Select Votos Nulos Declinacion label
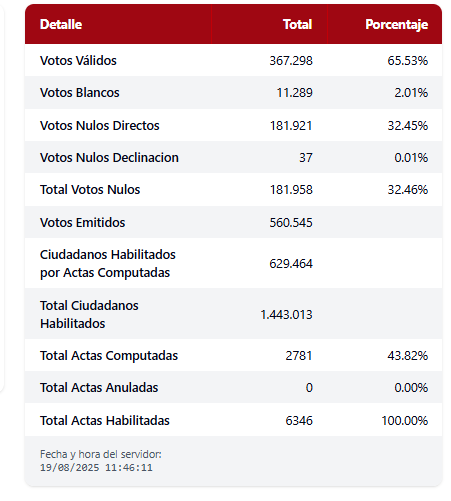Viewport: 451px width, 501px height. 109,157
